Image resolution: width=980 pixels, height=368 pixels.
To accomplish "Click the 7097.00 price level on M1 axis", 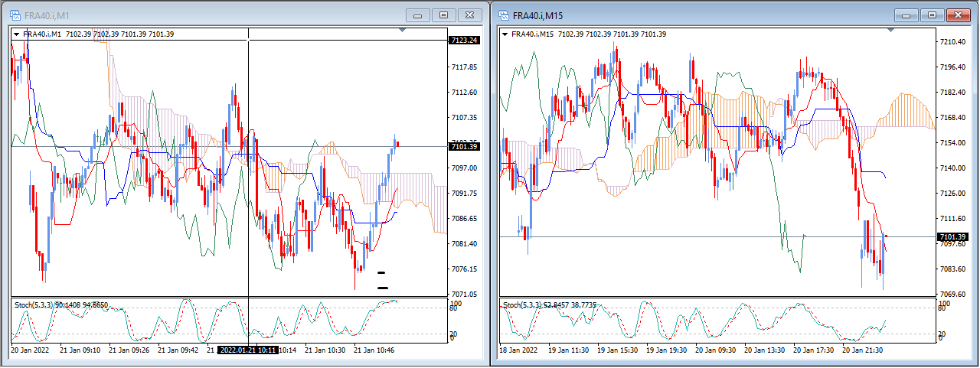I will tap(465, 168).
